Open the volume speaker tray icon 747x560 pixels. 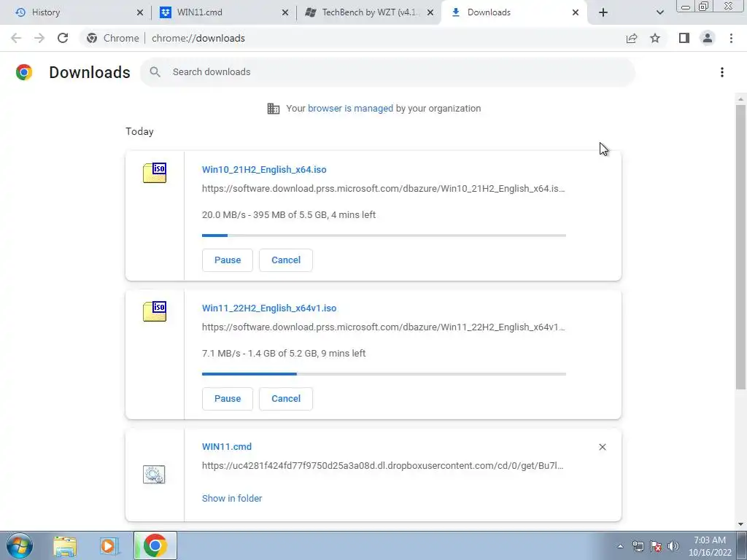click(x=673, y=546)
